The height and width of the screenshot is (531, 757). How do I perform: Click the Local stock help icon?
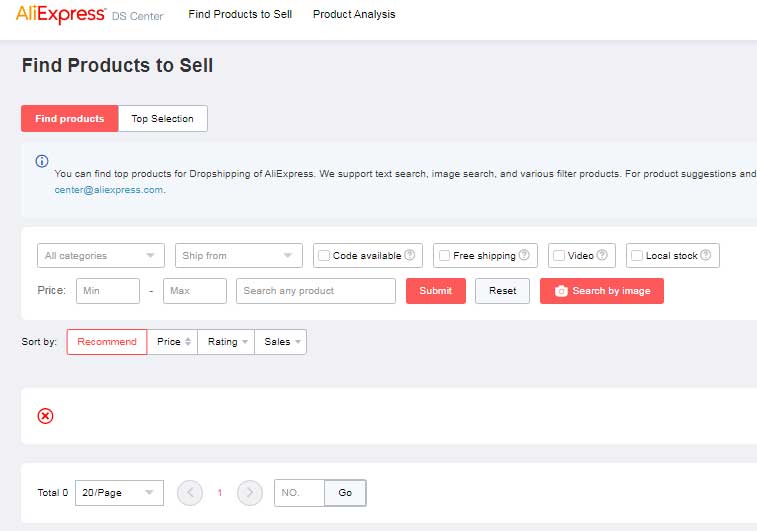706,255
